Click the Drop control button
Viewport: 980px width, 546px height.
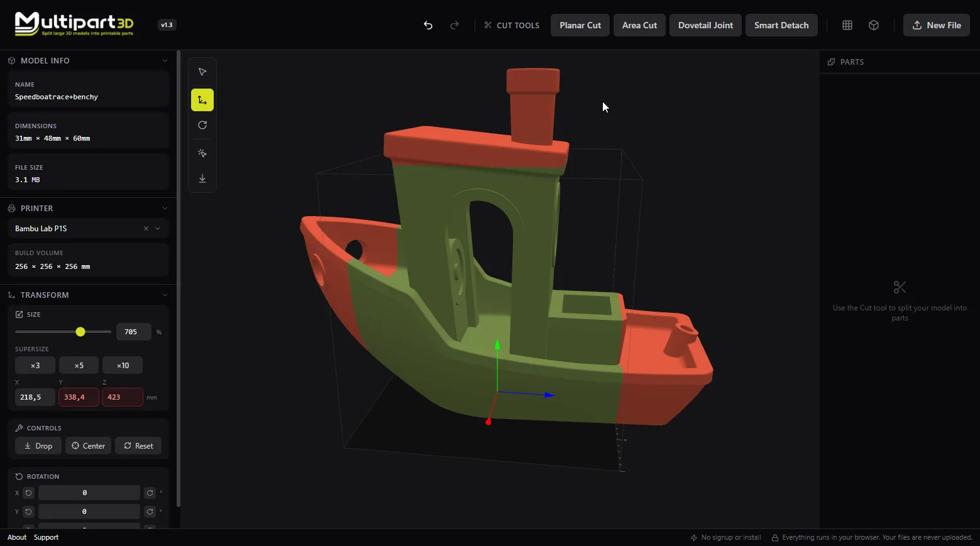click(x=38, y=446)
